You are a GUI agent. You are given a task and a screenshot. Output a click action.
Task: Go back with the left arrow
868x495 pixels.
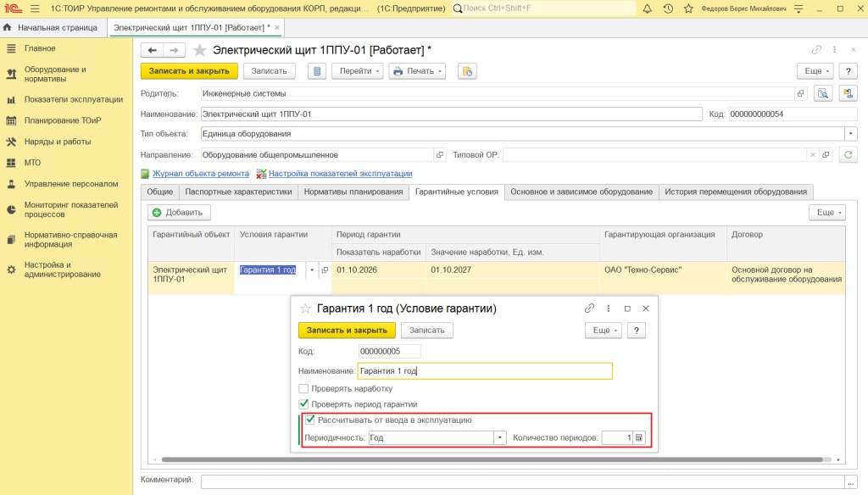click(x=153, y=50)
